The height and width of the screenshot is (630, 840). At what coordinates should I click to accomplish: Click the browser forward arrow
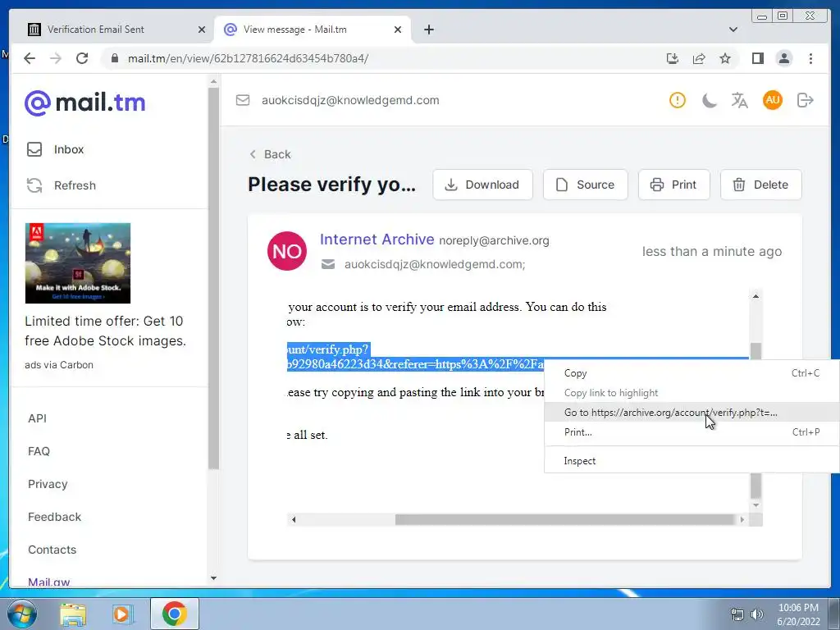pos(56,58)
